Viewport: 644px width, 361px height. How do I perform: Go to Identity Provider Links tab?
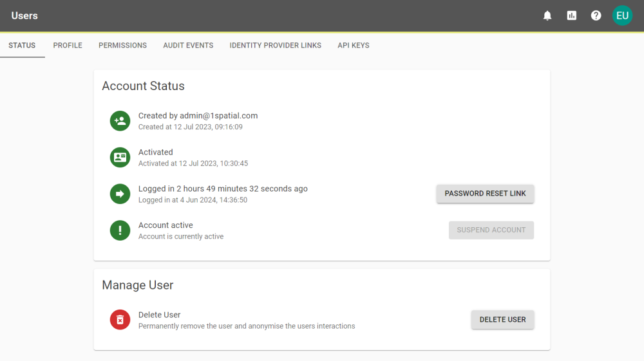[275, 46]
